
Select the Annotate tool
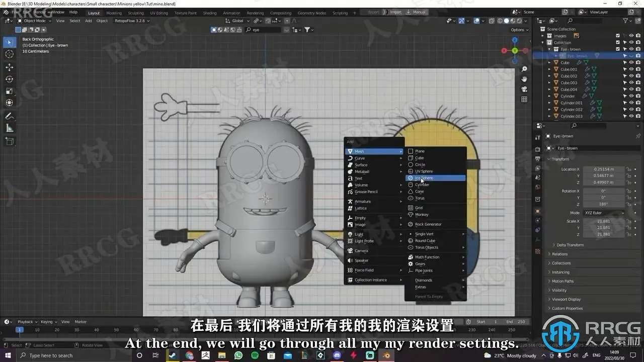click(x=10, y=116)
